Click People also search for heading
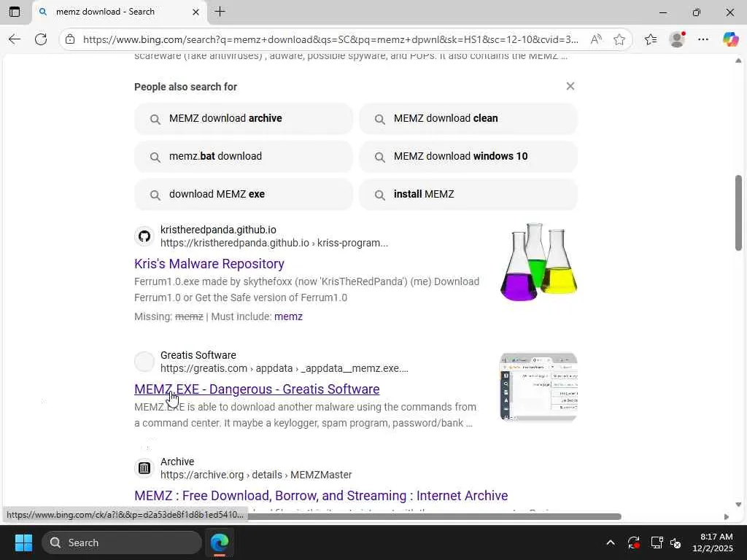 (x=185, y=87)
